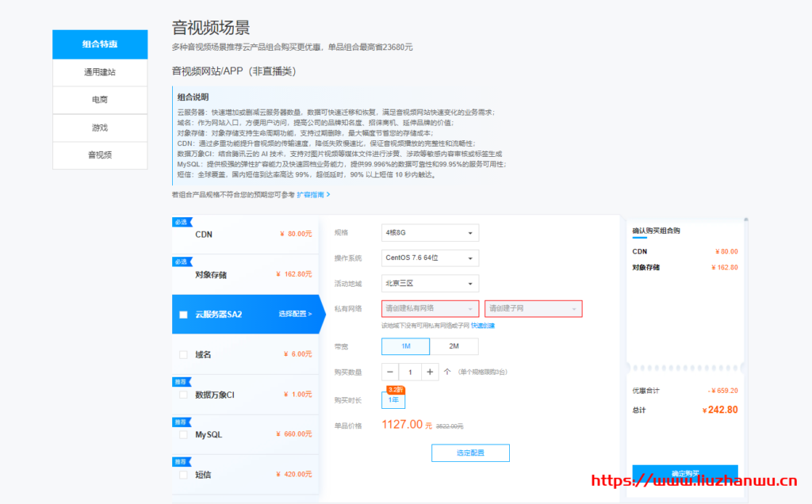Click the 快速创建 link

click(x=482, y=326)
